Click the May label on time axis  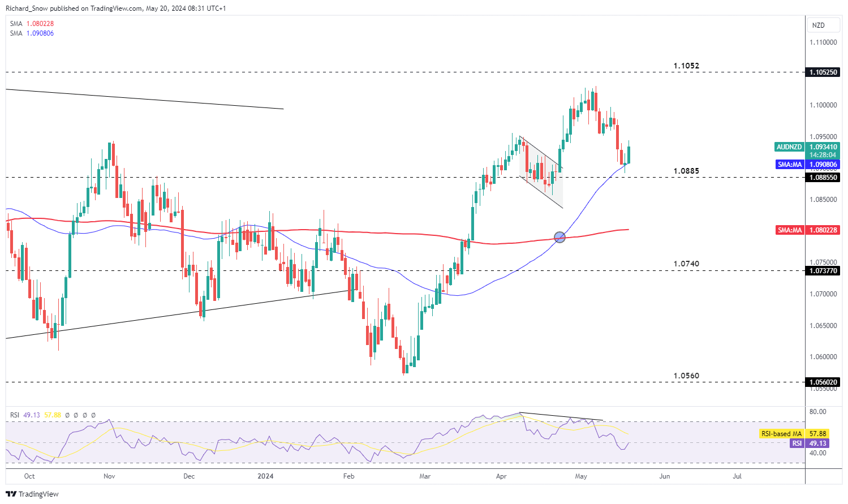coord(581,476)
